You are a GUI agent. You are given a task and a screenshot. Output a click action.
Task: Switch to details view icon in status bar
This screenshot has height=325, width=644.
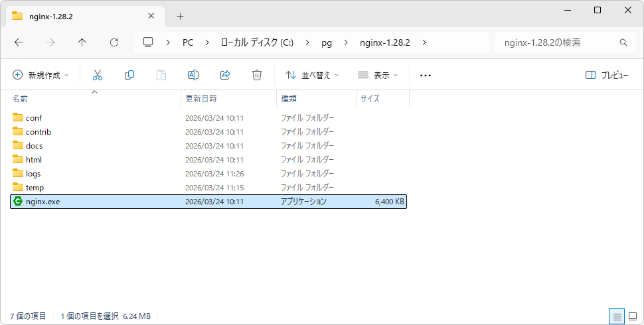pos(617,316)
